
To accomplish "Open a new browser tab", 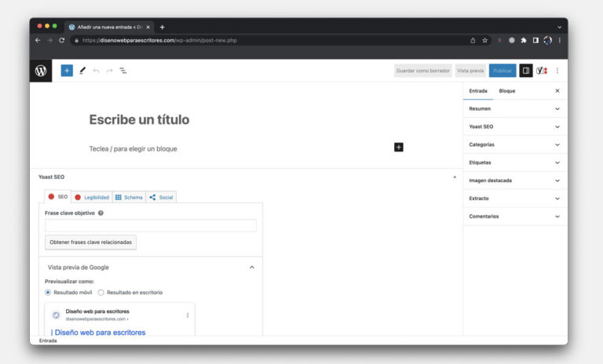I will click(163, 27).
